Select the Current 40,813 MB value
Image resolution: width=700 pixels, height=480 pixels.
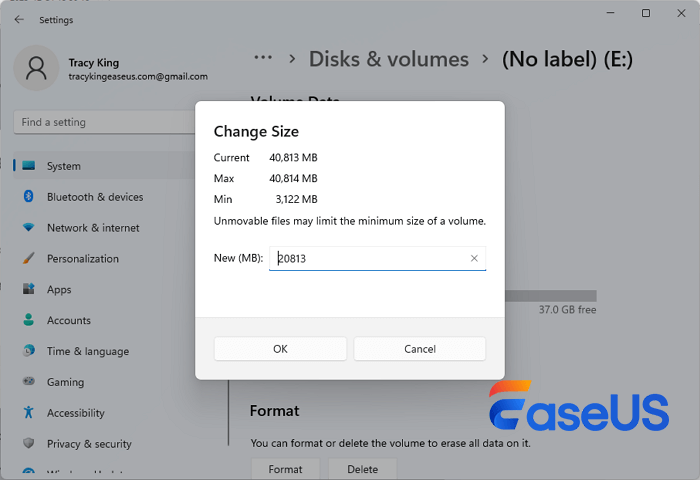click(293, 158)
